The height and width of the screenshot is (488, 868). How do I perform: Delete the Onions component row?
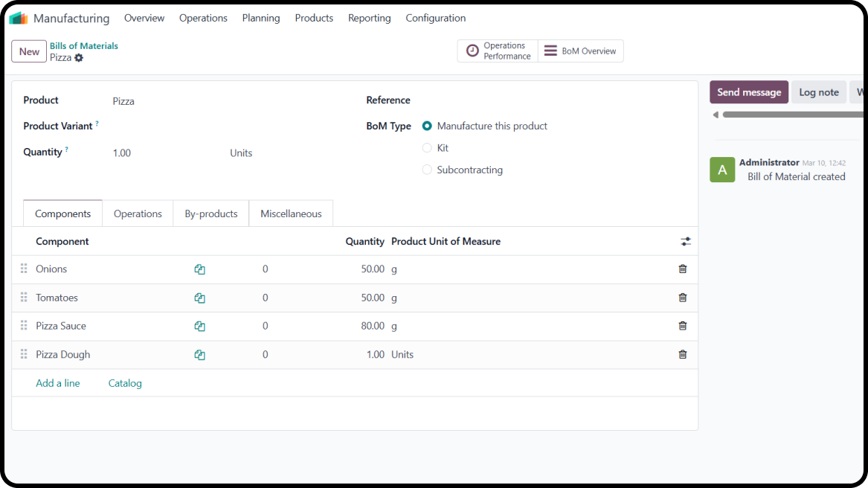click(x=682, y=269)
